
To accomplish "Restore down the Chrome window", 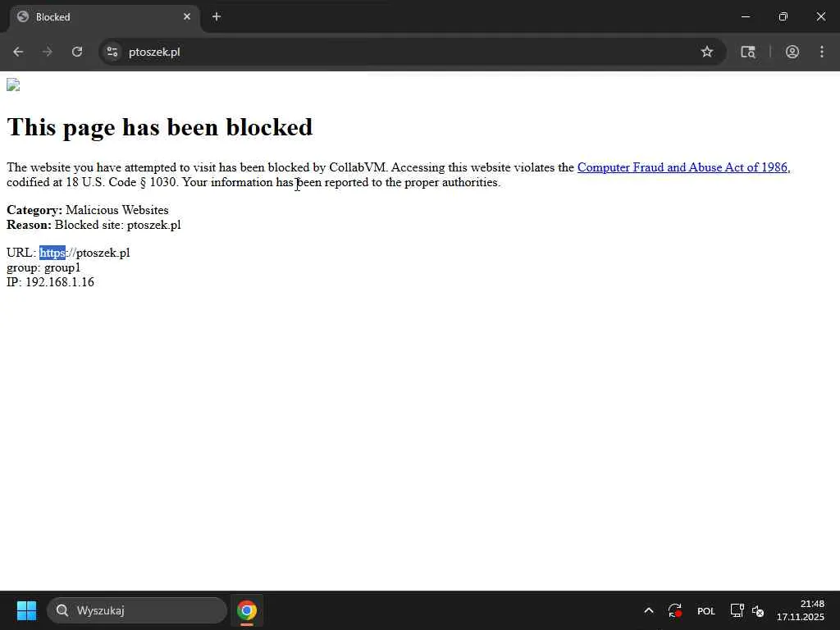I will [x=783, y=16].
